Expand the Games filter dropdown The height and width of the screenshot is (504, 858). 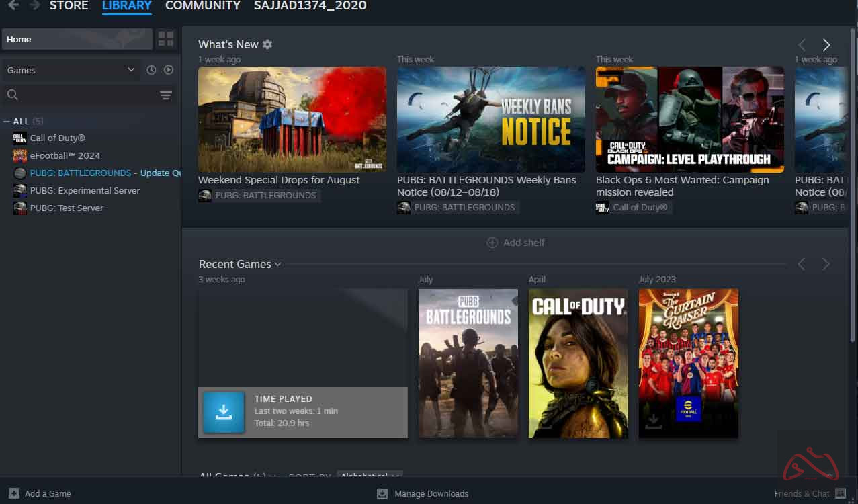tap(130, 70)
